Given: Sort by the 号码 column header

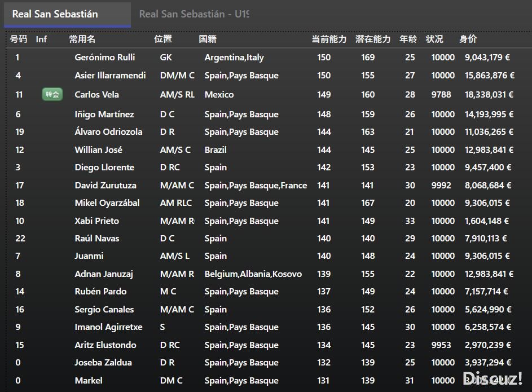Looking at the screenshot, I should pyautogui.click(x=18, y=39).
